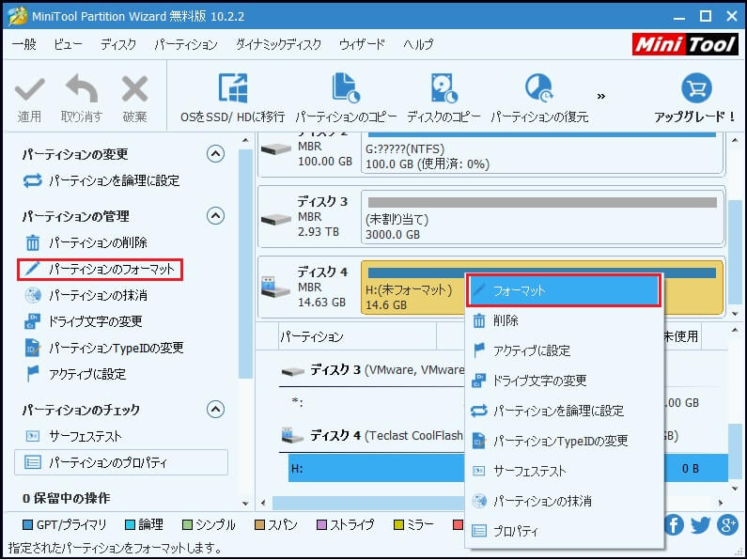Open the Twitter share icon
The image size is (747, 560).
click(700, 524)
